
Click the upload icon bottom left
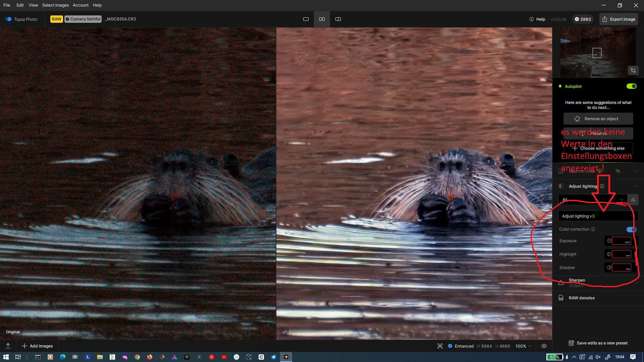[x=8, y=346]
